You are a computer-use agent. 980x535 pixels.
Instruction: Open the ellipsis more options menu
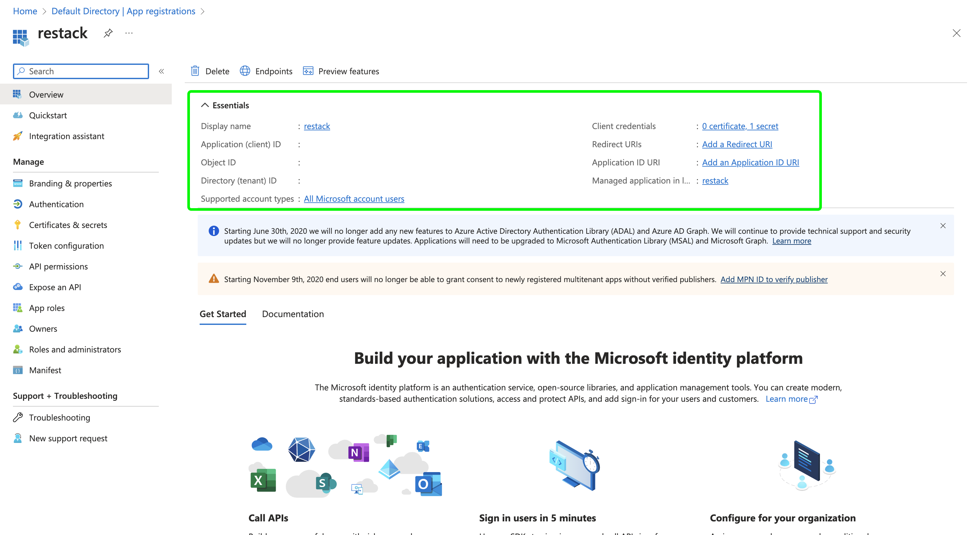[129, 33]
